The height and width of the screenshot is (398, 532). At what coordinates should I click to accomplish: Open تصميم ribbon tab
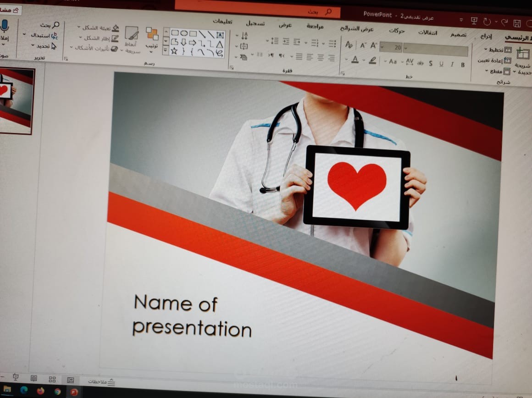tap(458, 34)
